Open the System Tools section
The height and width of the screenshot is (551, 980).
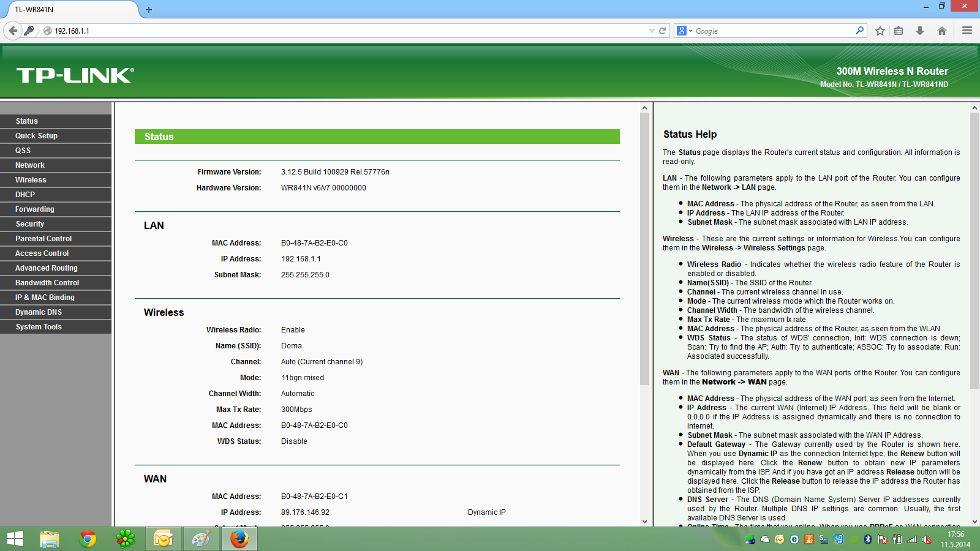click(x=39, y=327)
